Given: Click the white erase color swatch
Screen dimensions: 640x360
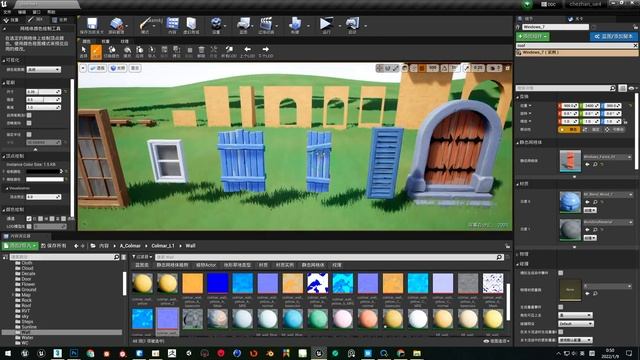Looking at the screenshot, I should (x=45, y=179).
